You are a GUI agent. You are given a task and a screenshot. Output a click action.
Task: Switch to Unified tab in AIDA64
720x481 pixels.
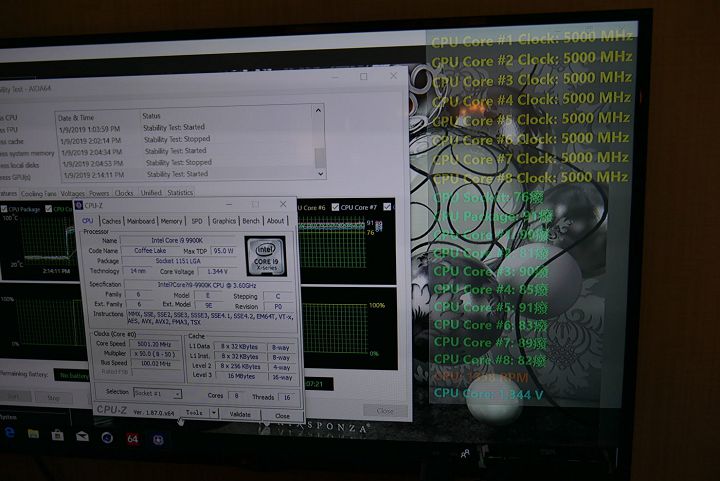[151, 193]
